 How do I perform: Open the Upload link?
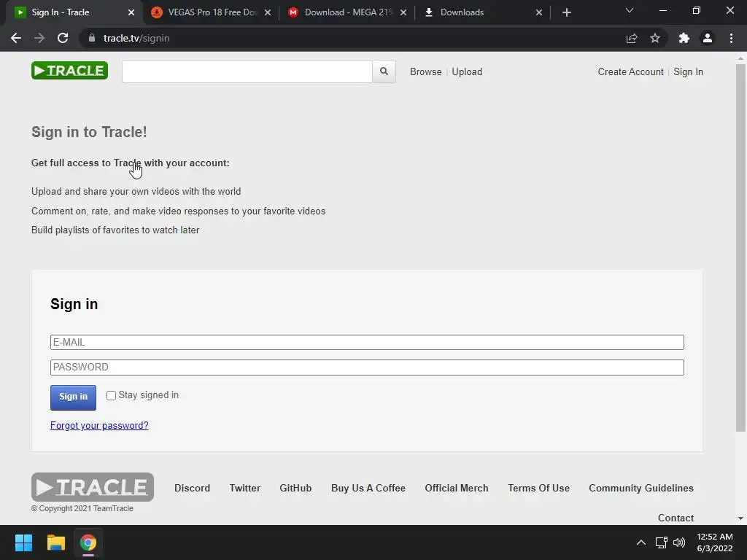[x=467, y=71]
